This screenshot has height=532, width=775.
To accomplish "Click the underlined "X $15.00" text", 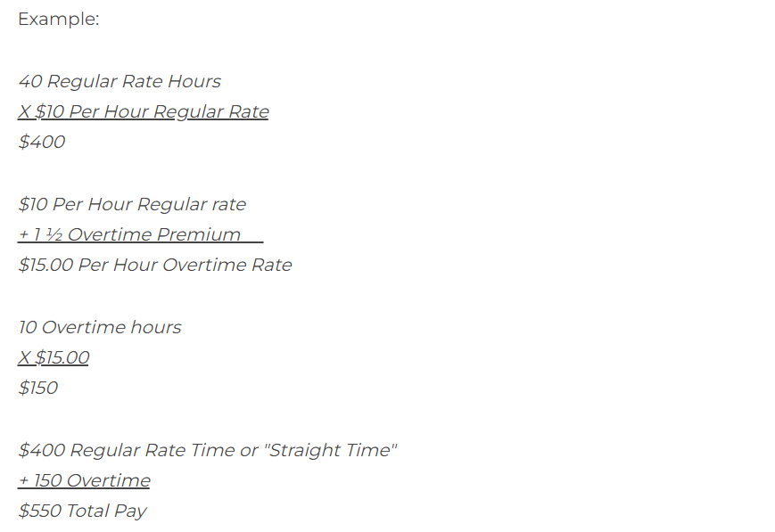I will point(54,357).
